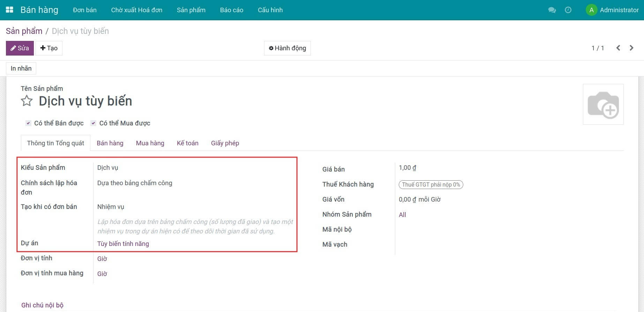This screenshot has height=312, width=644.
Task: Toggle the Có thể Mua được checkbox
Action: (93, 123)
